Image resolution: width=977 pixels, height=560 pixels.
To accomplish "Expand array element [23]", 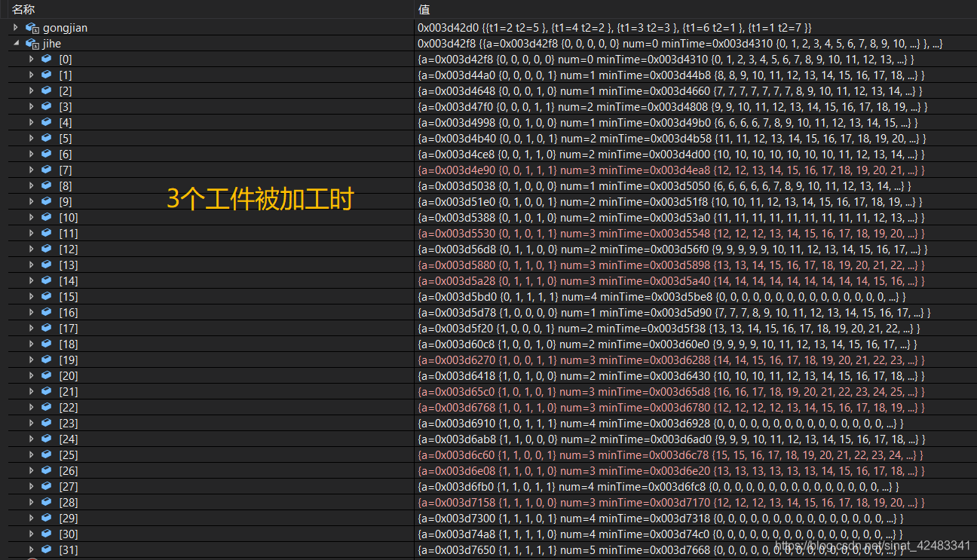I will coord(31,423).
